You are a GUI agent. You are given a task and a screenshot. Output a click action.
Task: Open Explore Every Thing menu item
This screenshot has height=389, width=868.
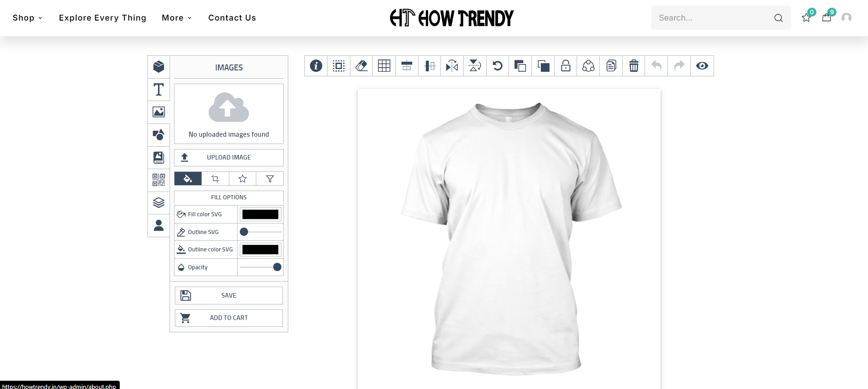(103, 18)
